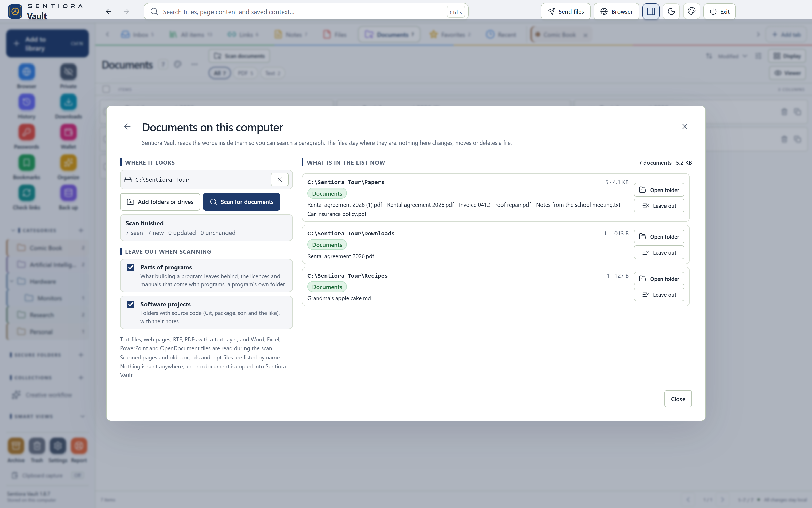Screen dimensions: 812x508
Task: Click the Exit button
Action: [x=719, y=11]
